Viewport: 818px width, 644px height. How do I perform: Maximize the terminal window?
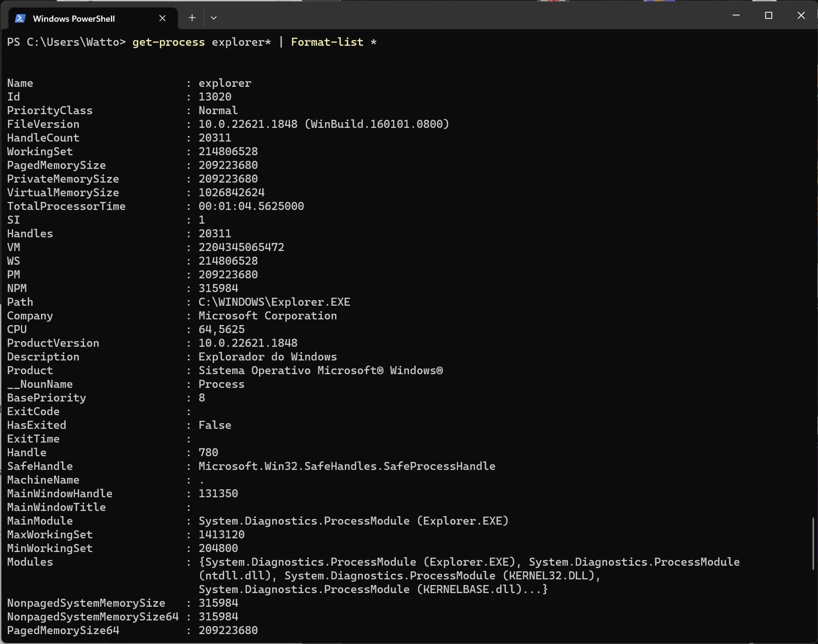[x=768, y=16]
